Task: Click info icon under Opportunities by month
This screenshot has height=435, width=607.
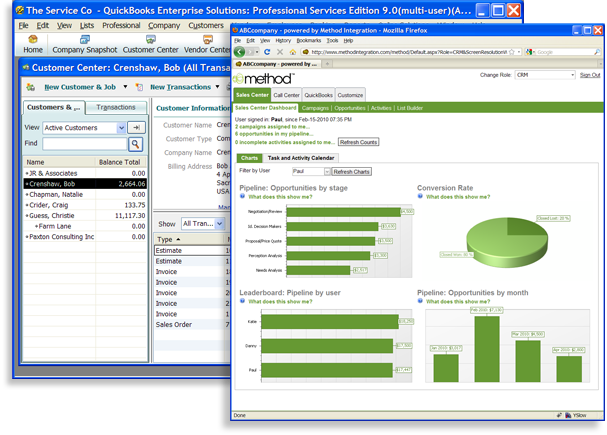Action: (420, 301)
